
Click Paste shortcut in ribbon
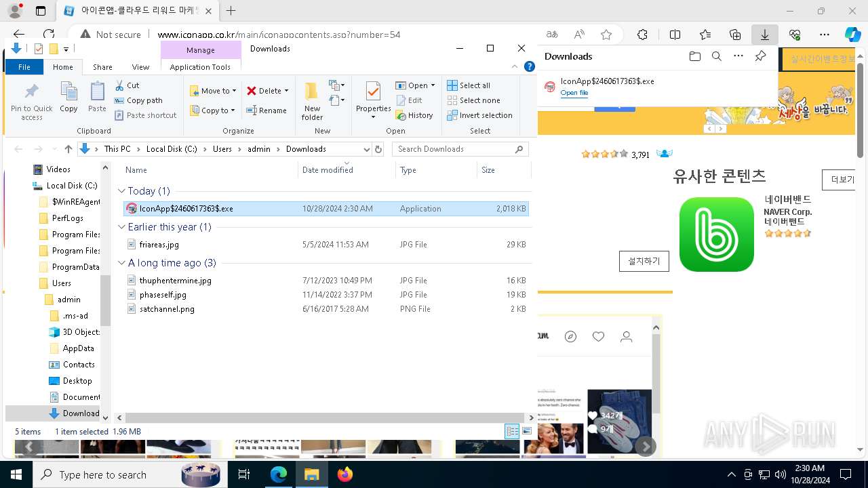coord(146,115)
